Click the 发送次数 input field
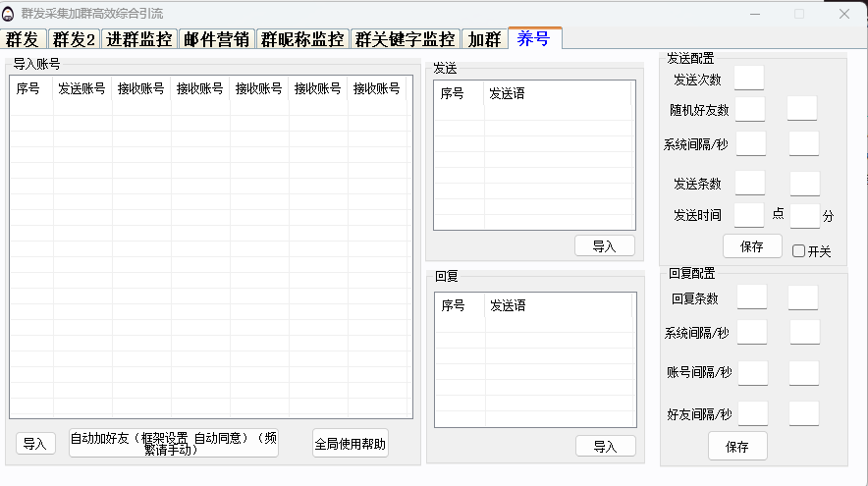 point(749,79)
